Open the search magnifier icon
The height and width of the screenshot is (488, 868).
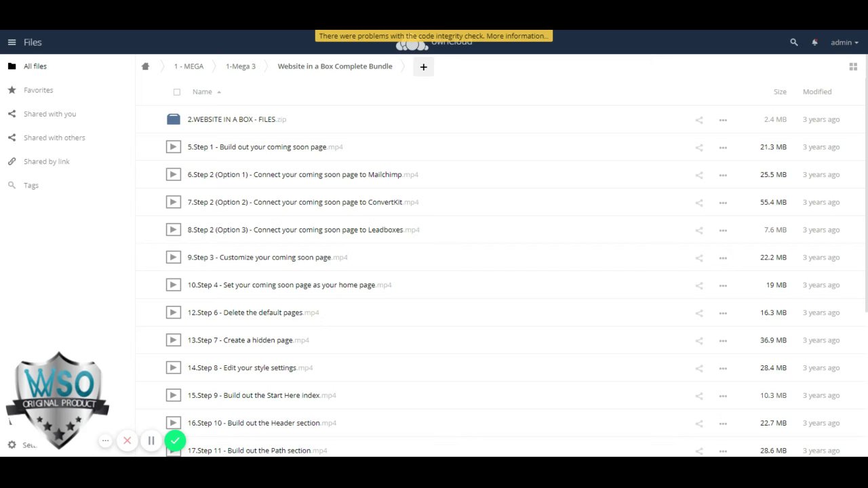[x=794, y=42]
